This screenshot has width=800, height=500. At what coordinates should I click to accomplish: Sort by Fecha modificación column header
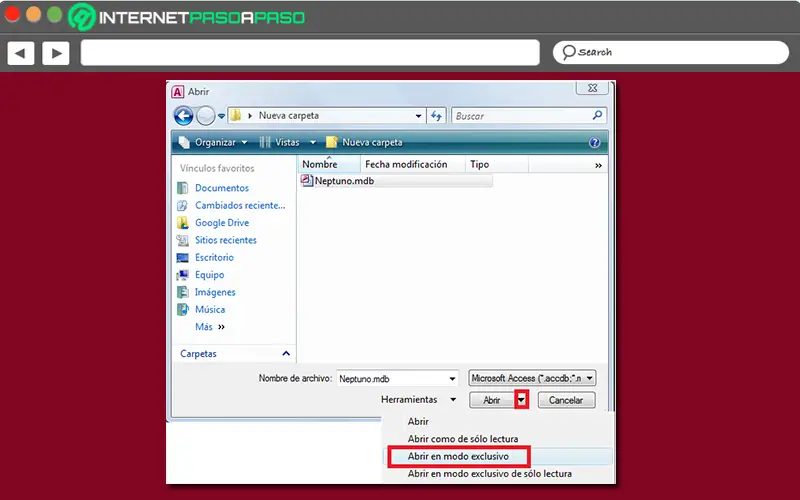pyautogui.click(x=413, y=164)
